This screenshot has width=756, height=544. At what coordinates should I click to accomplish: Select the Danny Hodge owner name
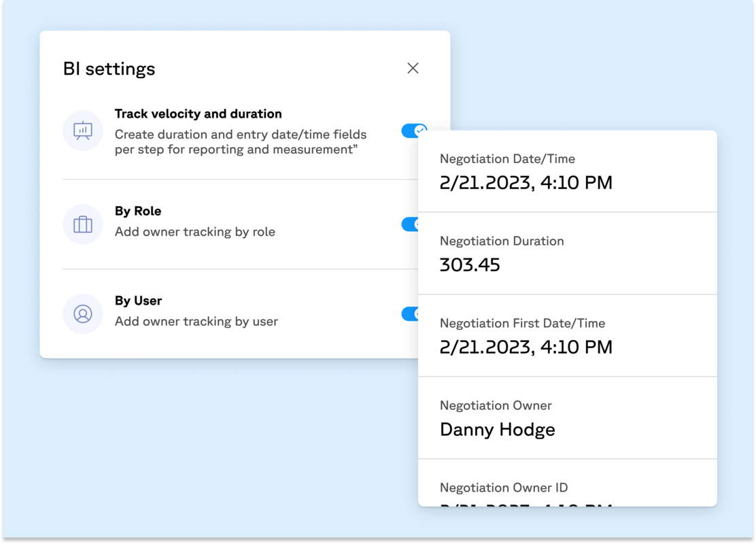(498, 430)
